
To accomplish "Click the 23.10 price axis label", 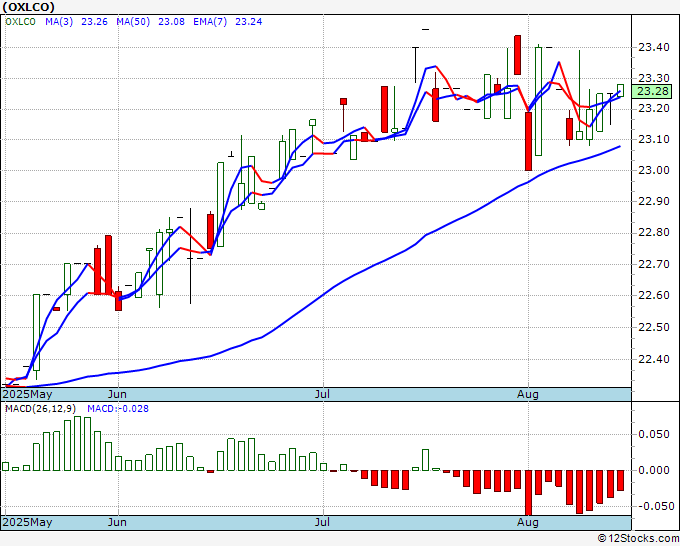I will pyautogui.click(x=654, y=140).
